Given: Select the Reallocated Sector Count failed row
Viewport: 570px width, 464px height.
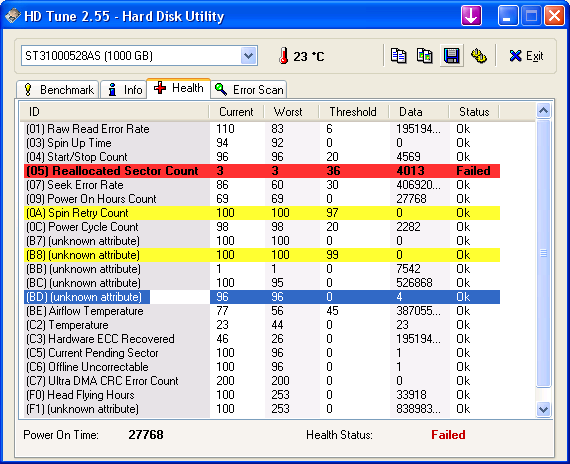Looking at the screenshot, I should click(x=262, y=171).
